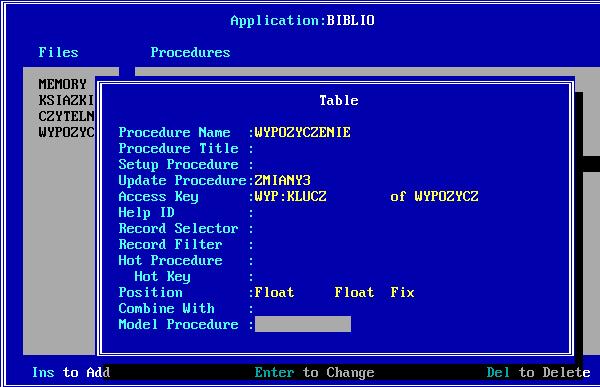The height and width of the screenshot is (387, 600).
Task: Click the Position label
Action: click(x=150, y=292)
